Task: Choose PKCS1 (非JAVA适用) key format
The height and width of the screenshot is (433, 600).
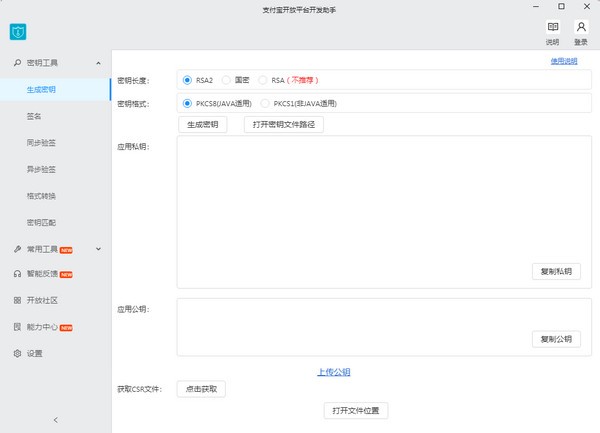Action: coord(265,103)
